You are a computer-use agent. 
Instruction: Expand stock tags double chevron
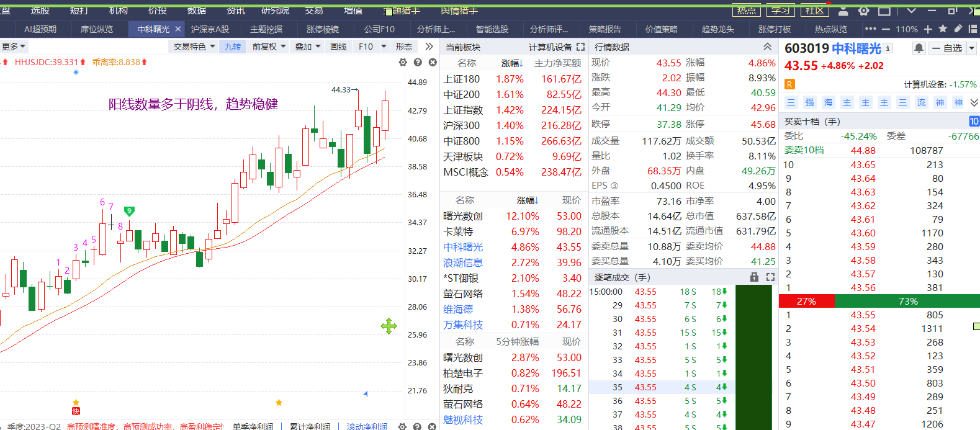pyautogui.click(x=974, y=103)
